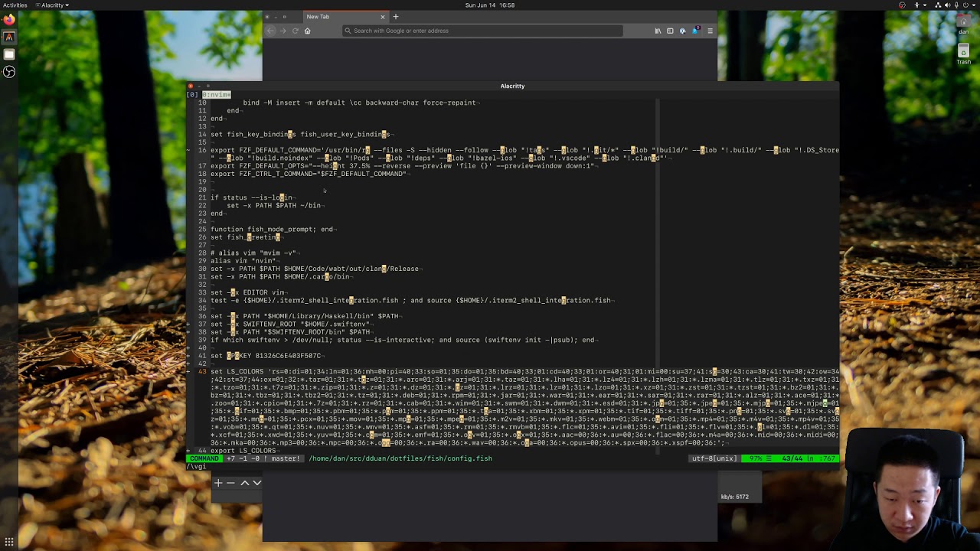Click the COMMAND mode indicator in statusline

click(x=204, y=458)
